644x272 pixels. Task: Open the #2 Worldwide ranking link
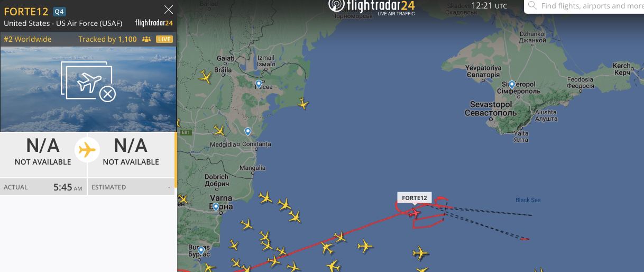point(27,39)
